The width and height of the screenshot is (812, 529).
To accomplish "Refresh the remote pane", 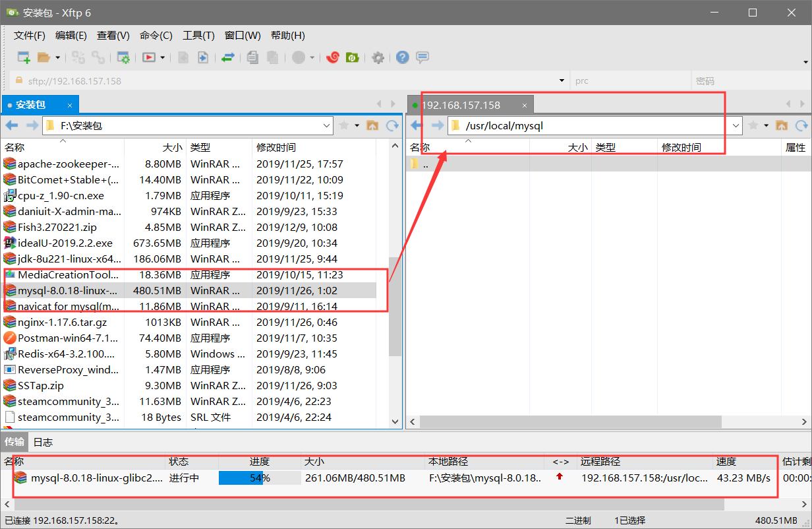I will pyautogui.click(x=802, y=125).
